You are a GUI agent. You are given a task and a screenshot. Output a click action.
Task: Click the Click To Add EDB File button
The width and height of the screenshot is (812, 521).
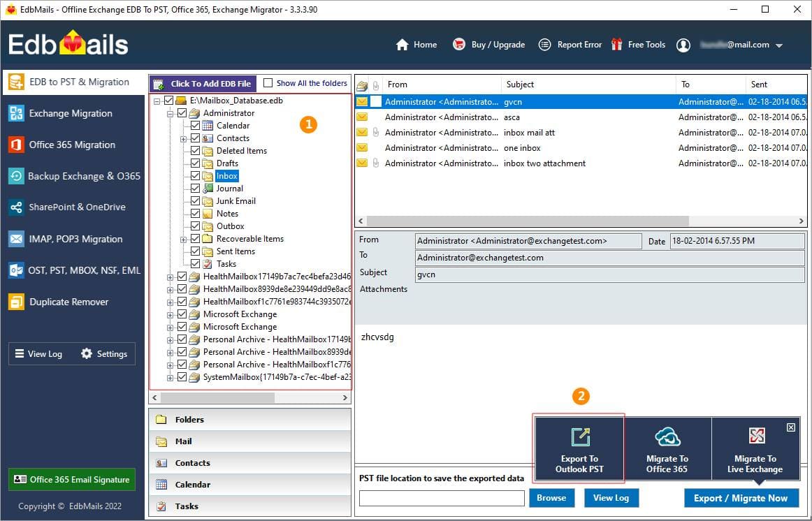click(x=203, y=83)
